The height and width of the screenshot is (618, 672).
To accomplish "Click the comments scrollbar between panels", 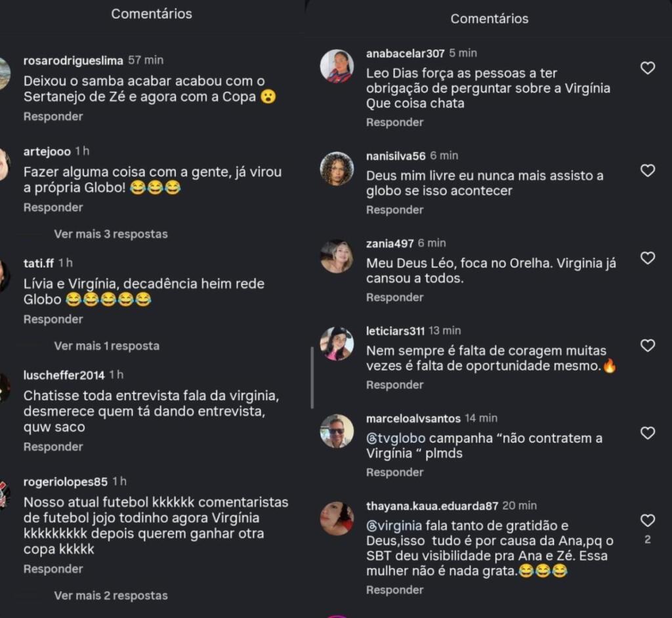I will [x=312, y=377].
